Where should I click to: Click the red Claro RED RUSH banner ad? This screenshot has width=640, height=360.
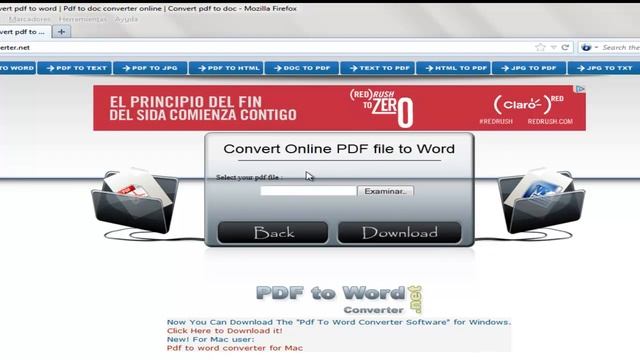[339, 108]
